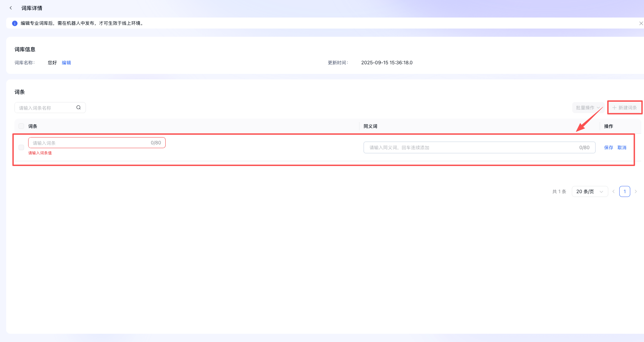
Task: Focus the 请输入词条 input field
Action: tap(90, 143)
